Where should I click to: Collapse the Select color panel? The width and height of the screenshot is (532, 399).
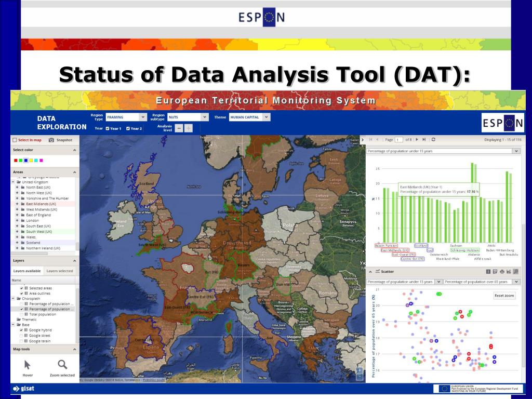click(x=75, y=150)
